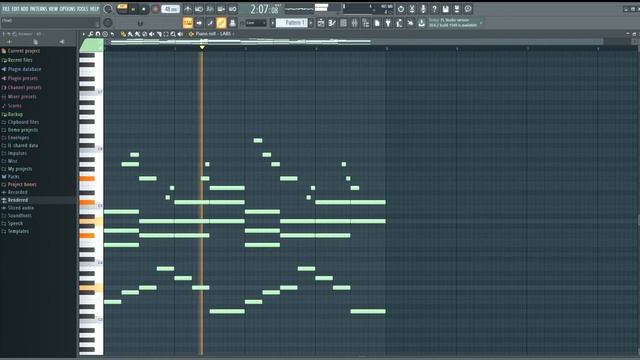The height and width of the screenshot is (360, 640).
Task: Click the render/export icon next to save
Action: point(457,9)
